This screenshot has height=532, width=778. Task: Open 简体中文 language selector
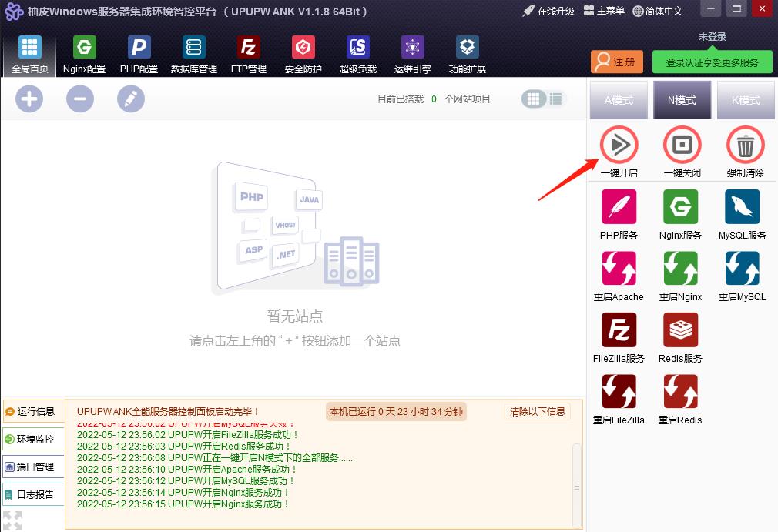658,11
